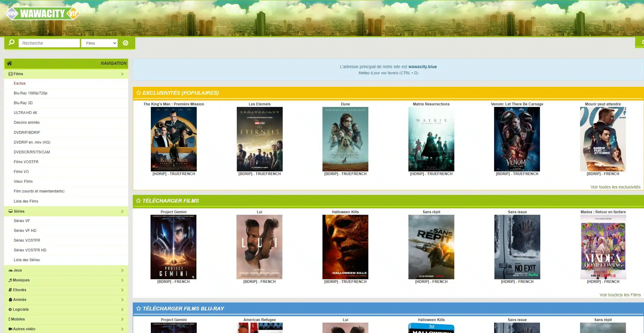Open Séries VOSTFR HD category
This screenshot has width=644, height=333.
[x=30, y=250]
